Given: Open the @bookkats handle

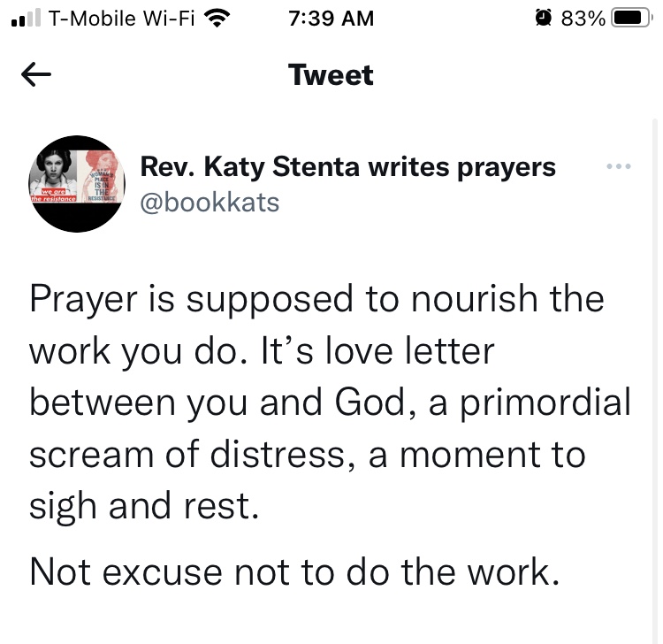Looking at the screenshot, I should (x=210, y=203).
